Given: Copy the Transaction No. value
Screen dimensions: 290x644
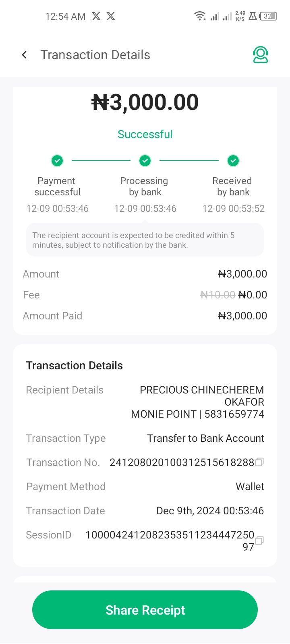Looking at the screenshot, I should click(x=260, y=462).
